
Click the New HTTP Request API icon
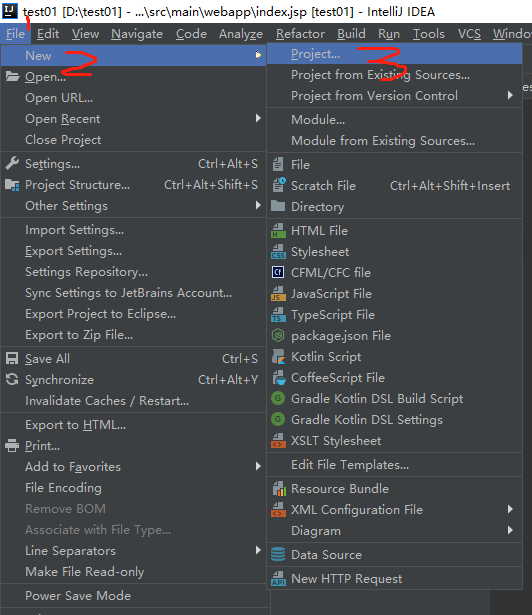(x=278, y=579)
